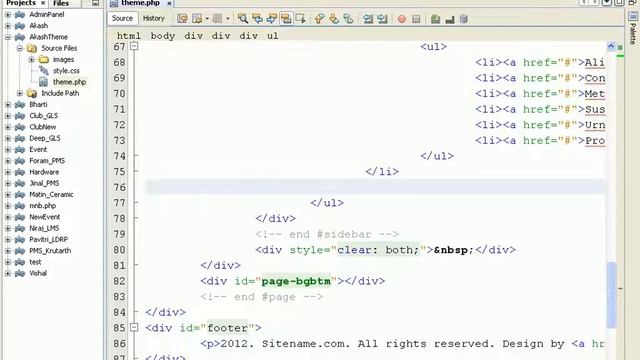Click Shift Line Right icon
This screenshot has height=360, width=640.
(x=382, y=18)
